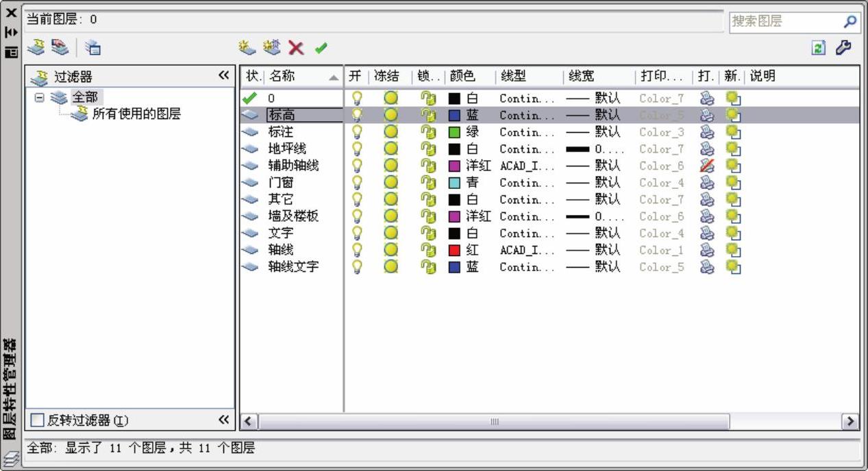Screen dimensions: 868x471
Task: Click the status icon of 地坪线 layer
Action: click(250, 149)
